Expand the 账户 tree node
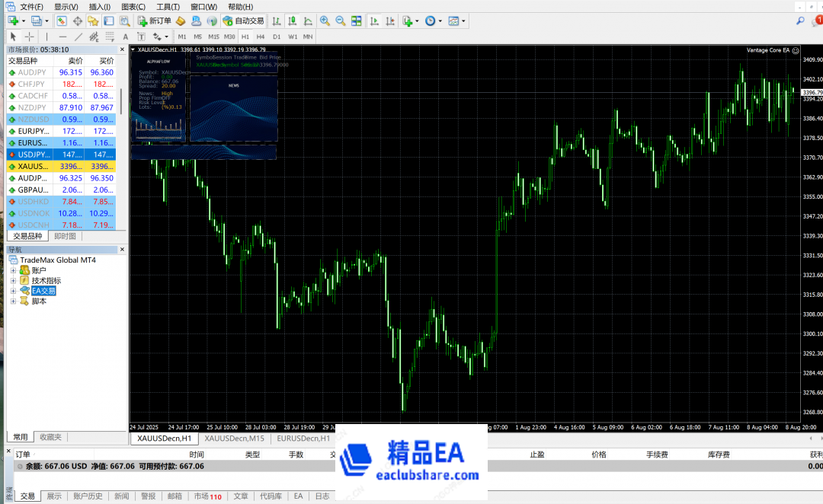This screenshot has width=823, height=504. tap(13, 270)
